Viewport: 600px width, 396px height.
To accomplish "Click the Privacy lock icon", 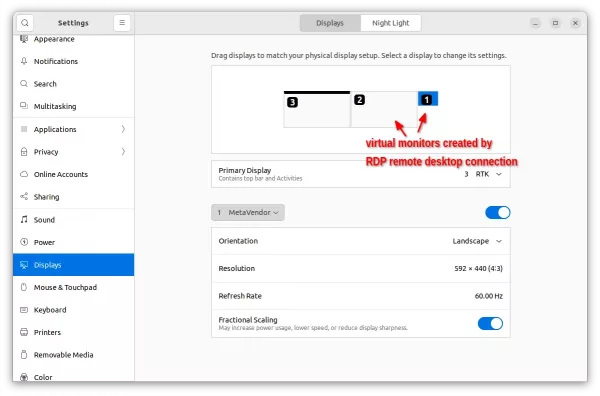I will coord(24,152).
